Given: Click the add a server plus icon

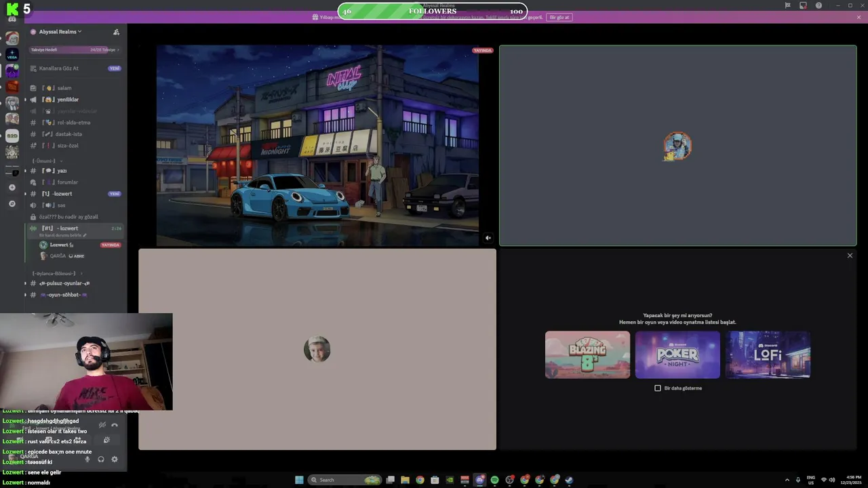Looking at the screenshot, I should point(12,187).
